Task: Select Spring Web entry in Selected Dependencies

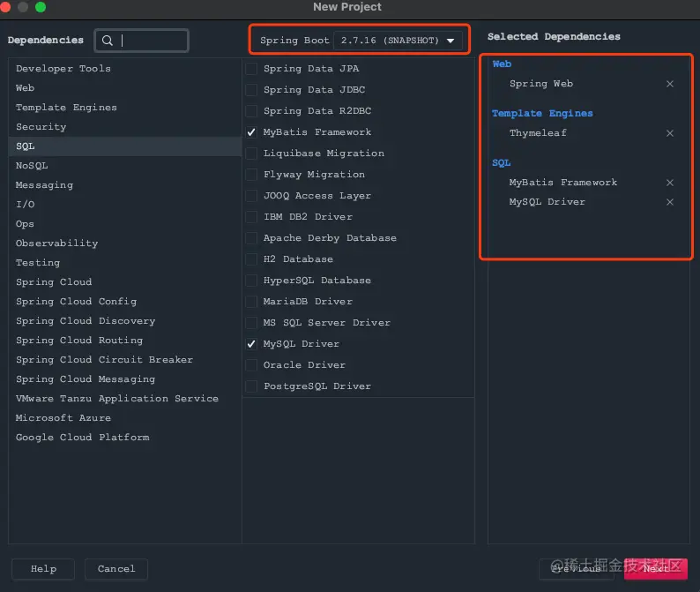Action: [541, 84]
